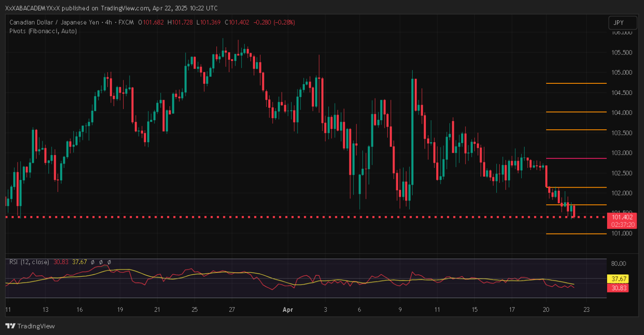The image size is (644, 335).
Task: Click the date label 23 on time axis
Action: tap(586, 309)
